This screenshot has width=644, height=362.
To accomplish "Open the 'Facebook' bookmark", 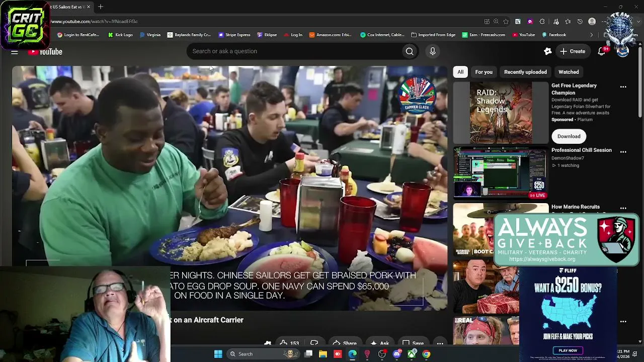I will click(554, 35).
